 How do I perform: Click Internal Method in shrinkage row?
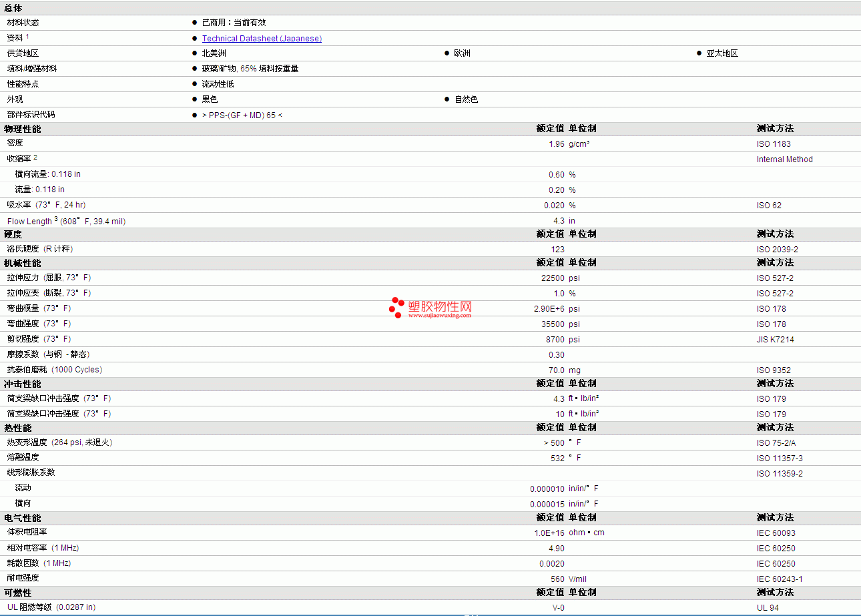(x=785, y=160)
